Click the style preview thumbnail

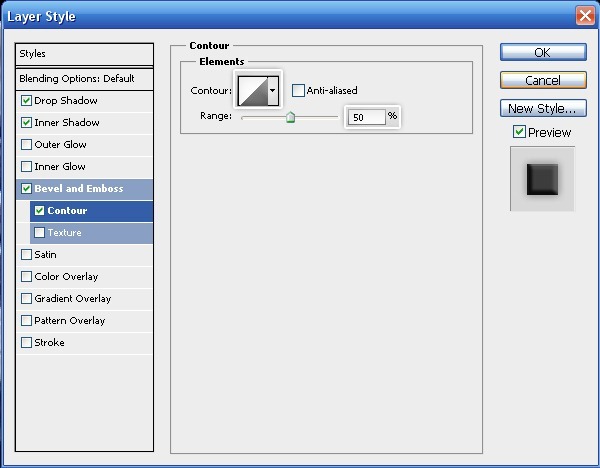[x=542, y=179]
